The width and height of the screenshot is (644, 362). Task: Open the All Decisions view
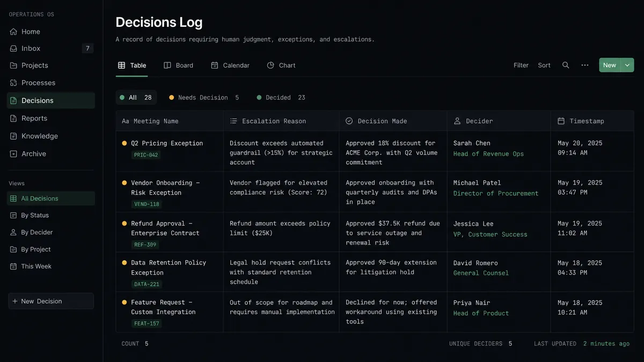(52, 198)
